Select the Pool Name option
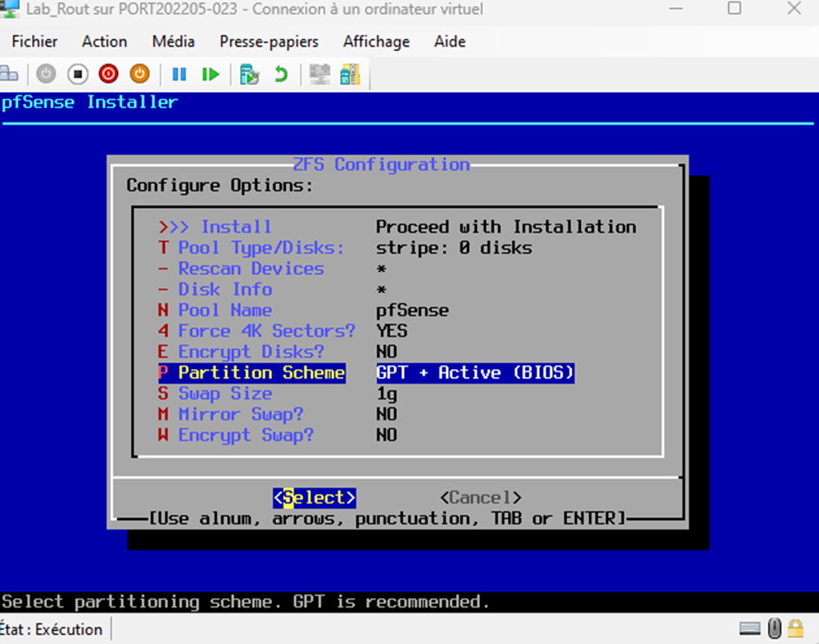The image size is (819, 644). coord(303,310)
